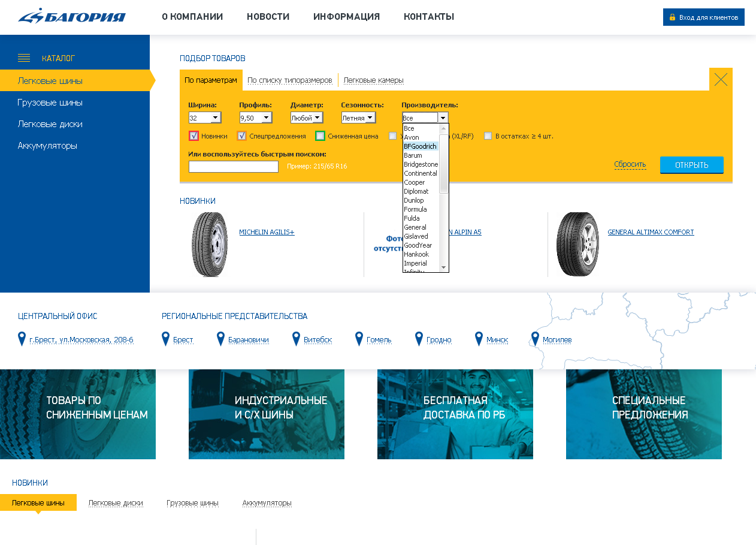Open the Ширина dropdown
The image size is (756, 545).
pos(205,118)
